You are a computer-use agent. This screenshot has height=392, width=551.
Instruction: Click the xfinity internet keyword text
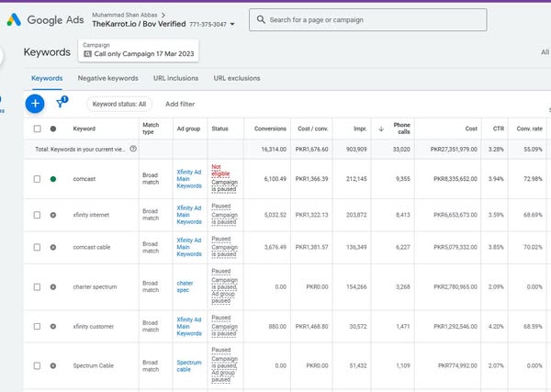pyautogui.click(x=91, y=215)
